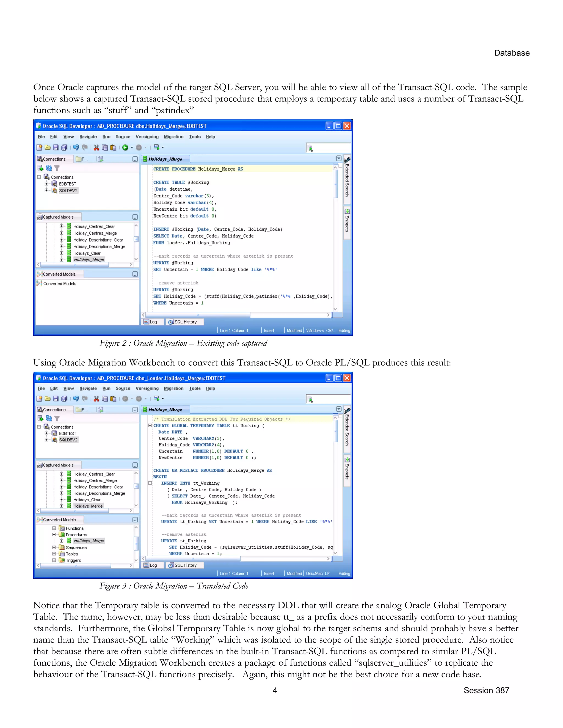
Task: Click the search input field in Figure 2 toolbar
Action: (332, 148)
